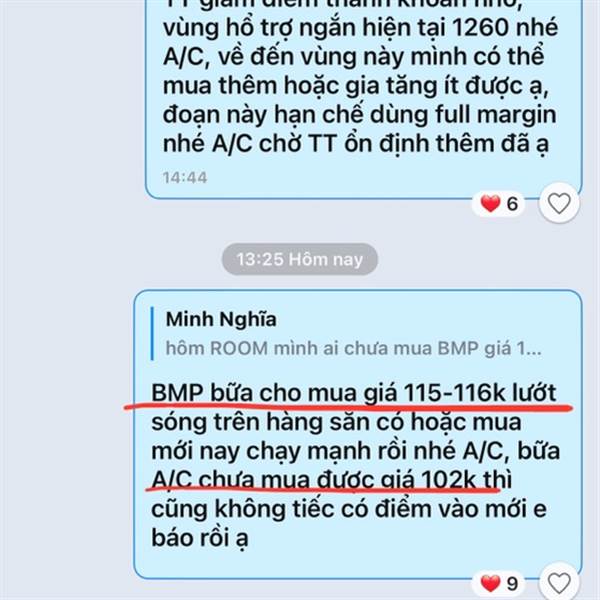
Task: Click the 14:44 timestamp
Action: 185,177
